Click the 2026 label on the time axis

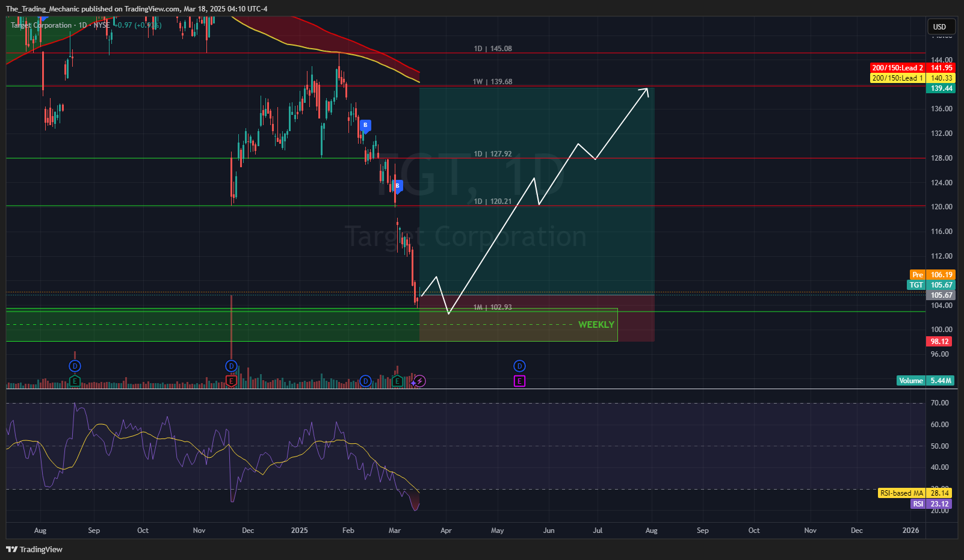click(911, 531)
